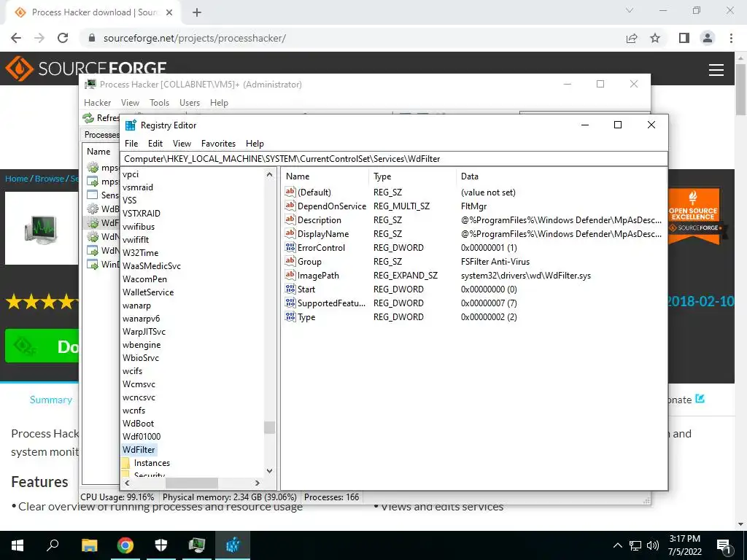This screenshot has height=560, width=747.
Task: Click the registry address path bar
Action: (x=395, y=158)
